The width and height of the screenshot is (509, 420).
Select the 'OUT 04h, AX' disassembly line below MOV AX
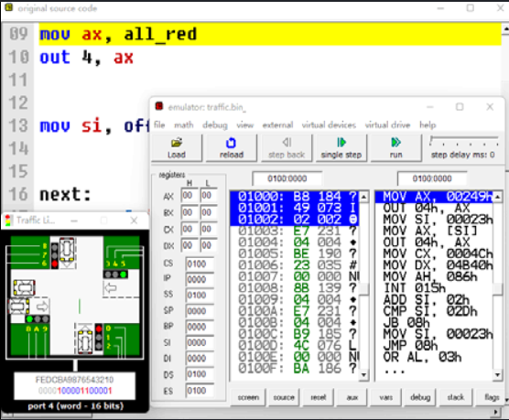pyautogui.click(x=434, y=208)
